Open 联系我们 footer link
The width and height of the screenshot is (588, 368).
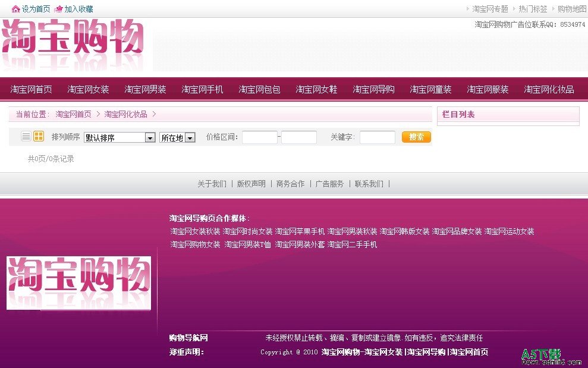(369, 184)
